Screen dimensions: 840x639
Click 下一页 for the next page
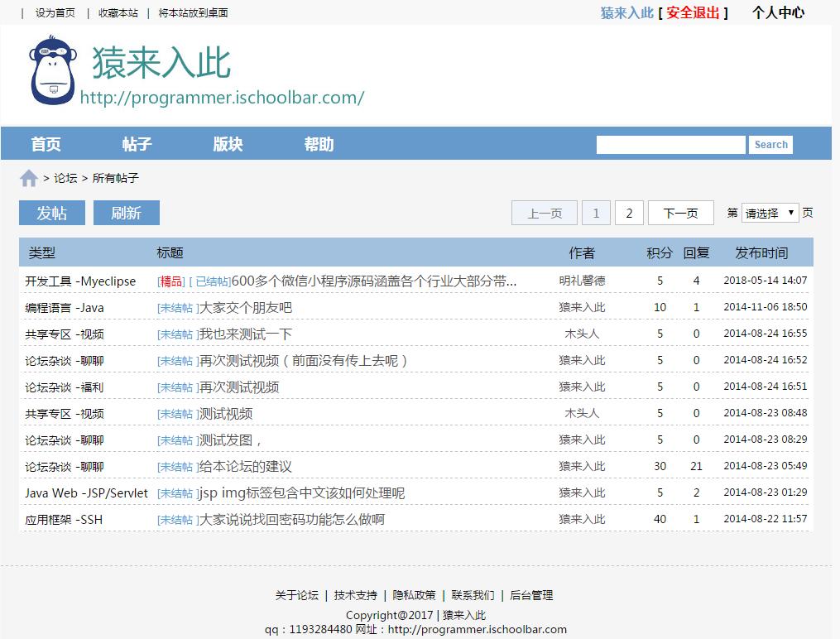tap(680, 213)
